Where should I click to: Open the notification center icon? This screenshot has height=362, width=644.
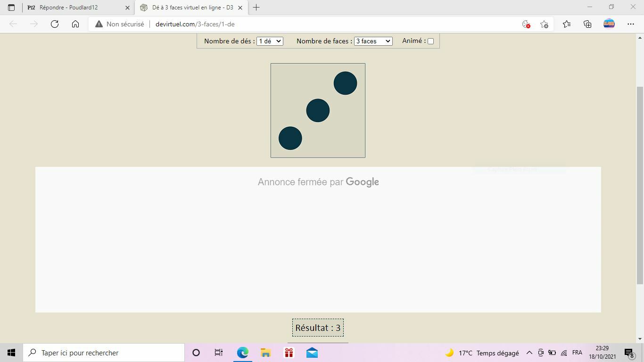pyautogui.click(x=629, y=353)
